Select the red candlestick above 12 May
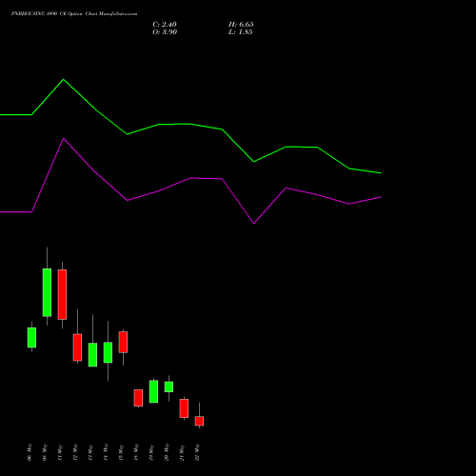Screen dimensions: 476x476 pyautogui.click(x=77, y=347)
